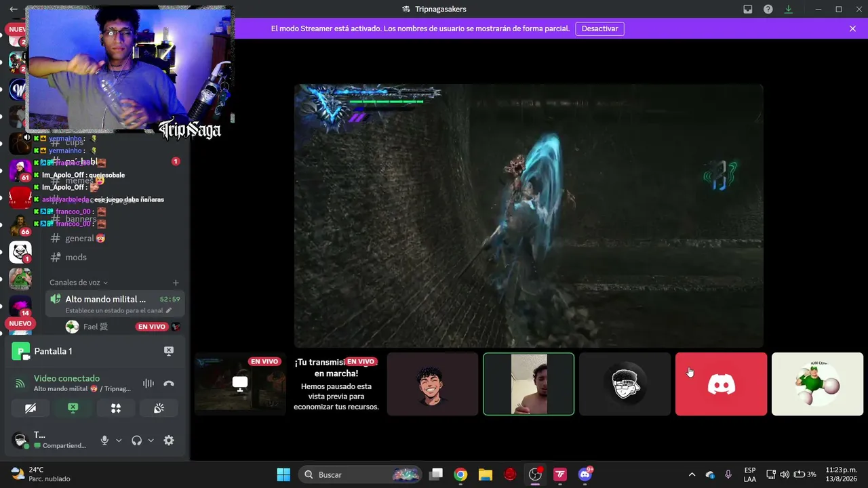Click Desactivar to turn off Streamer mode
868x488 pixels.
(600, 28)
